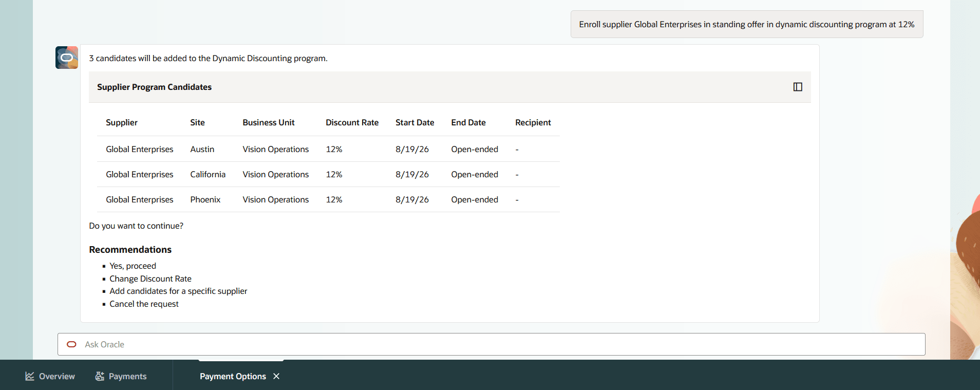980x390 pixels.
Task: Click the Start Date column header
Action: point(414,122)
